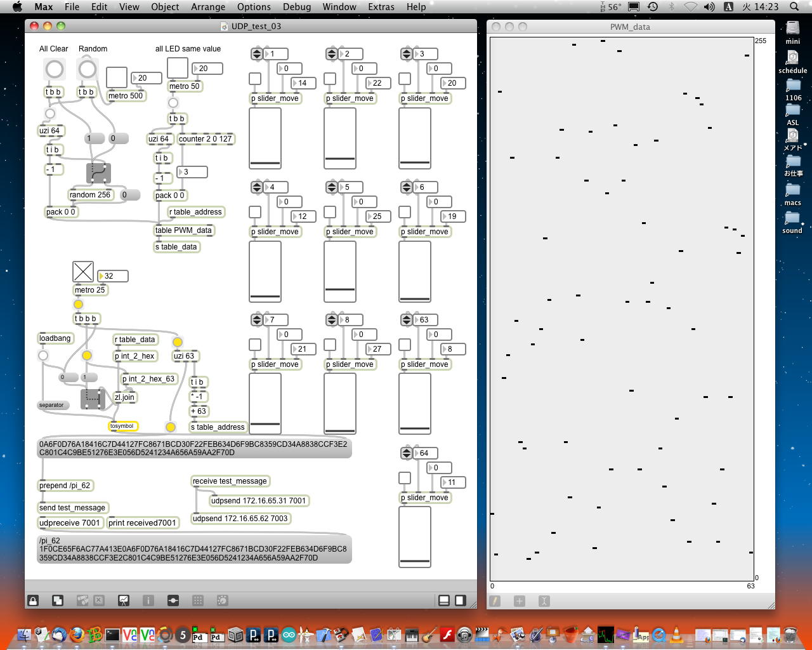The image size is (812, 650).
Task: Click the bottom-strip layout icon at toolbar's right end
Action: (444, 600)
